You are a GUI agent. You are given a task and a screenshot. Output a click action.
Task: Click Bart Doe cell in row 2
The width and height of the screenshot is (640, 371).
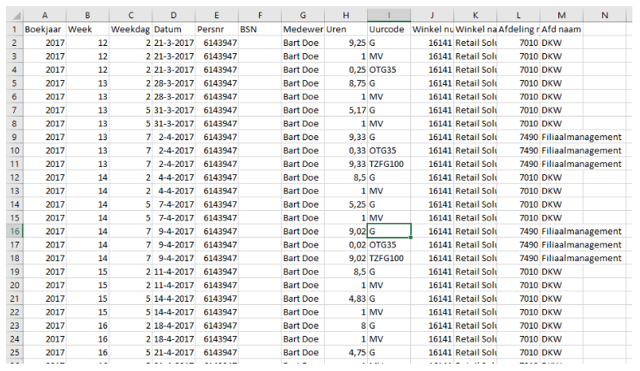(x=303, y=42)
